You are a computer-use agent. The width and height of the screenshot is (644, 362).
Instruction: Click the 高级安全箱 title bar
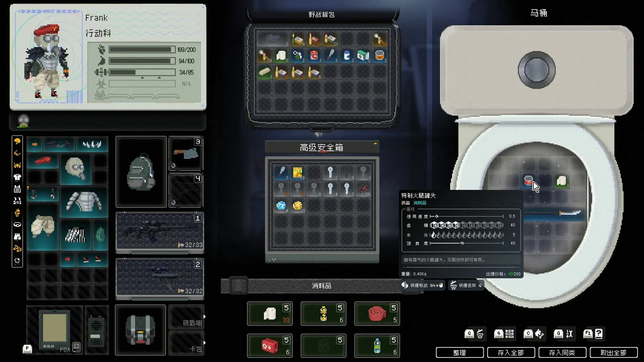click(322, 147)
